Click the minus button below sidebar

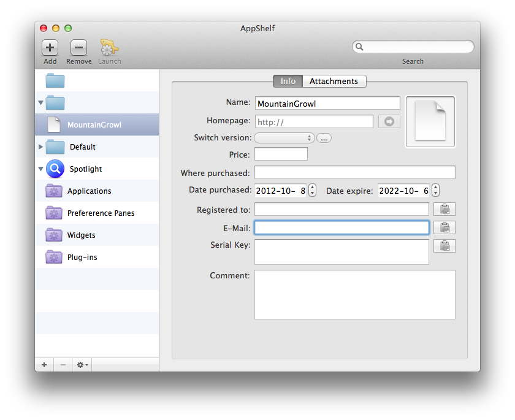click(x=63, y=365)
